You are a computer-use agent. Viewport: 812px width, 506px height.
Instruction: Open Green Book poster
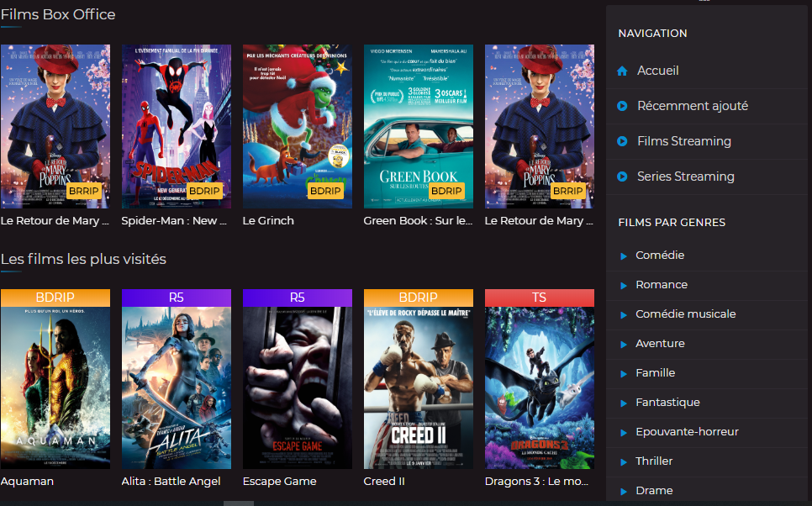point(419,126)
